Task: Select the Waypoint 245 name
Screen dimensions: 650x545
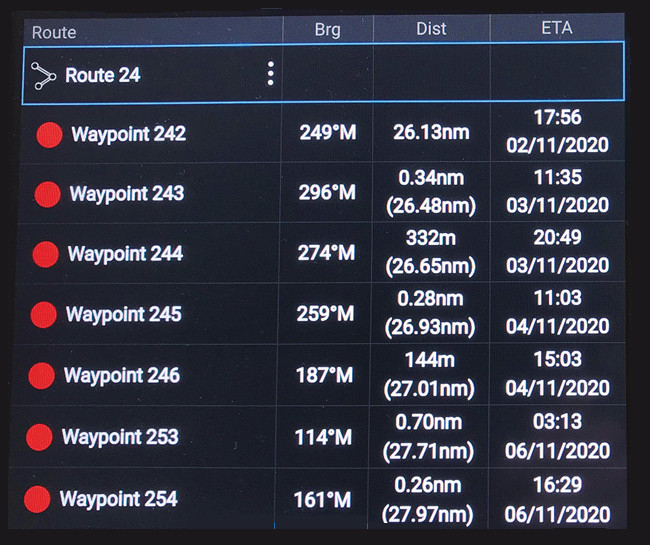Action: pyautogui.click(x=124, y=314)
